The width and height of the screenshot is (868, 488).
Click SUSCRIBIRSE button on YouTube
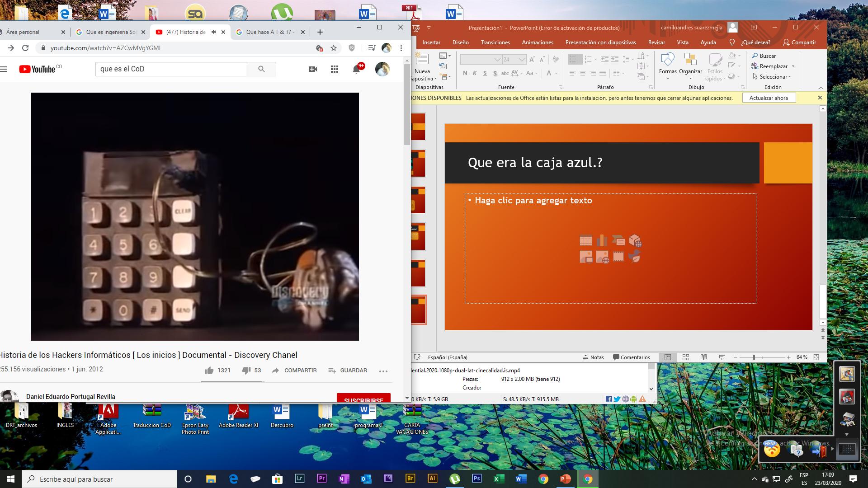coord(363,398)
